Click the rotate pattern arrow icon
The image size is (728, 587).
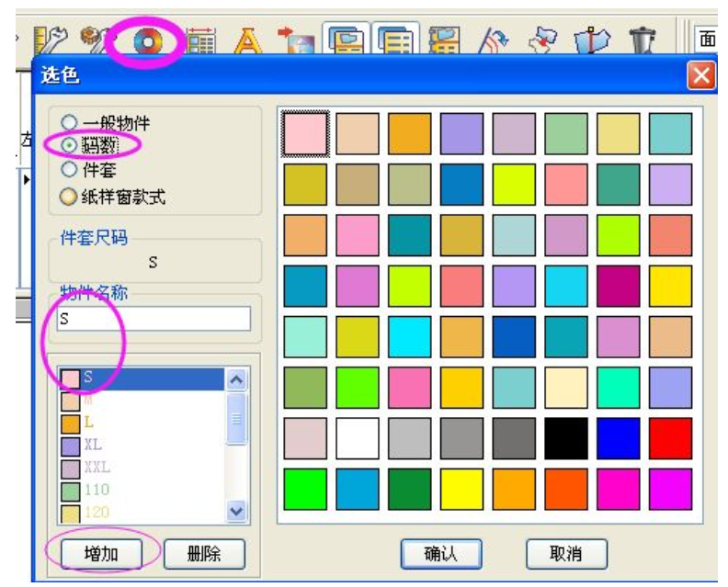click(x=493, y=40)
